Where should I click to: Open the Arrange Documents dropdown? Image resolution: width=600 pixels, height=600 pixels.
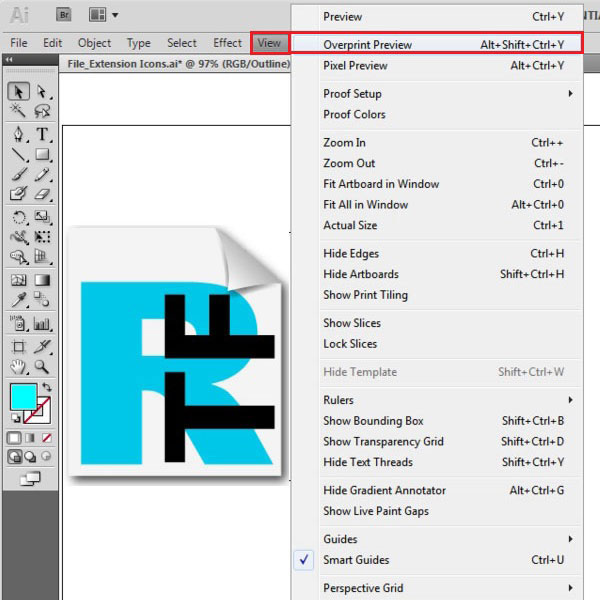point(103,15)
